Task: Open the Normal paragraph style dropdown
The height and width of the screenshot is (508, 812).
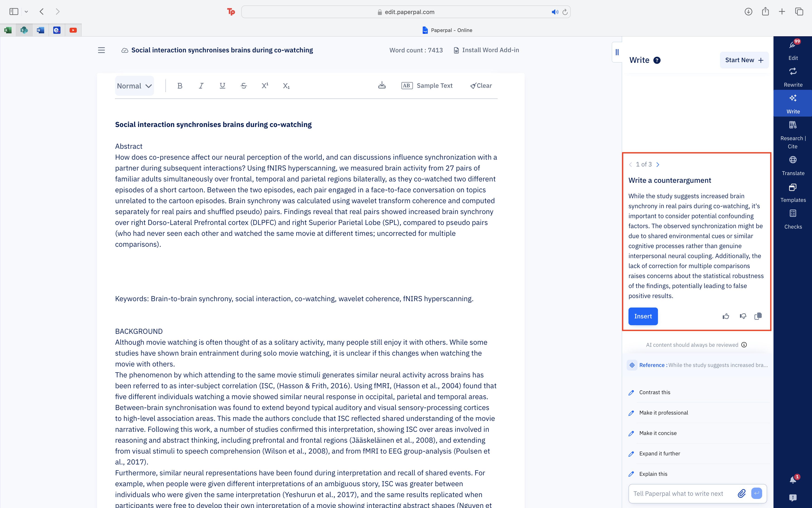Action: 135,86
